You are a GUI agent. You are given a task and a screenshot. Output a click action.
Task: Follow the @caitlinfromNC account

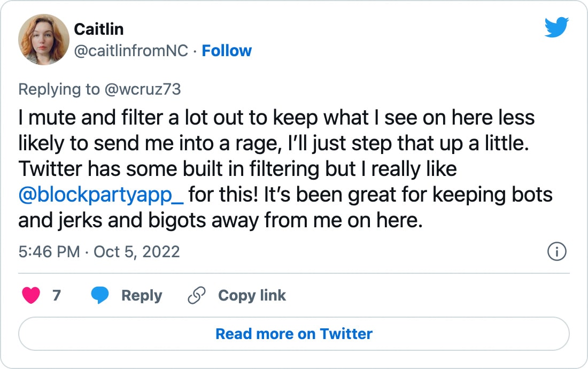coord(227,51)
